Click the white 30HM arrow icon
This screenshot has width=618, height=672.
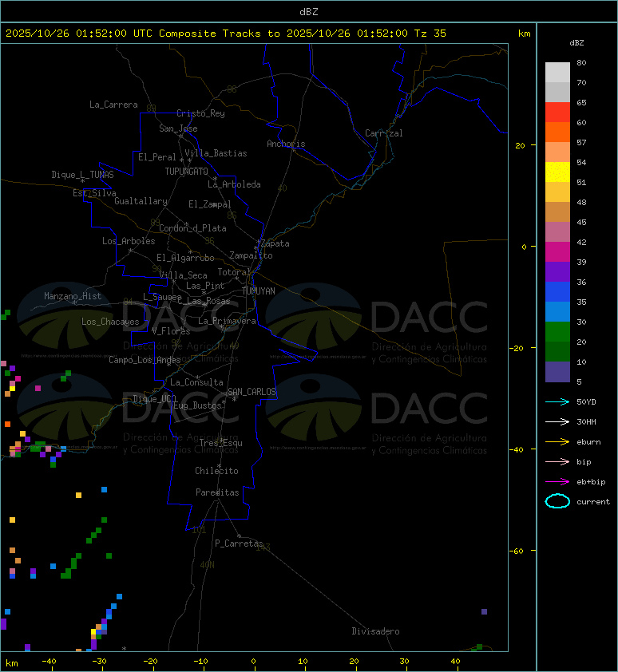(557, 421)
